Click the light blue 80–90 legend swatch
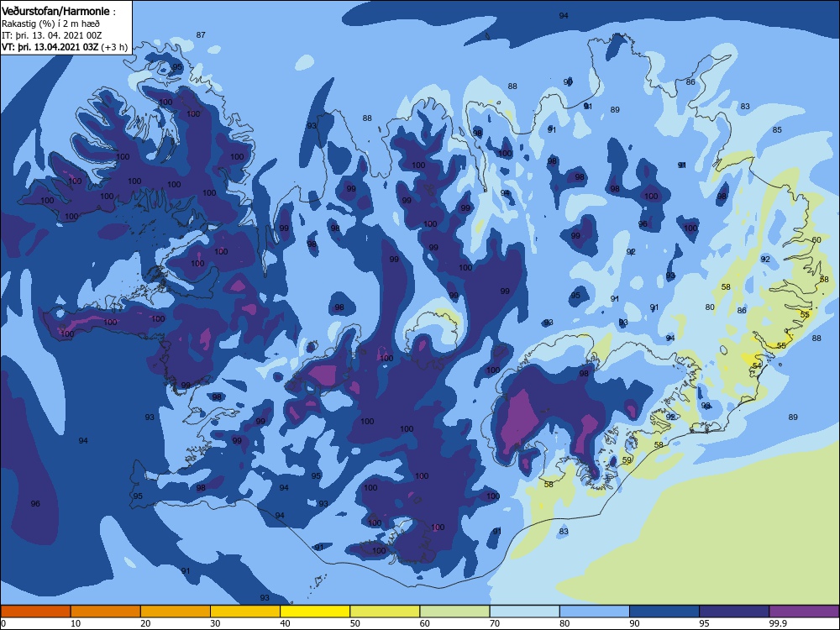This screenshot has width=840, height=630. pos(595,612)
